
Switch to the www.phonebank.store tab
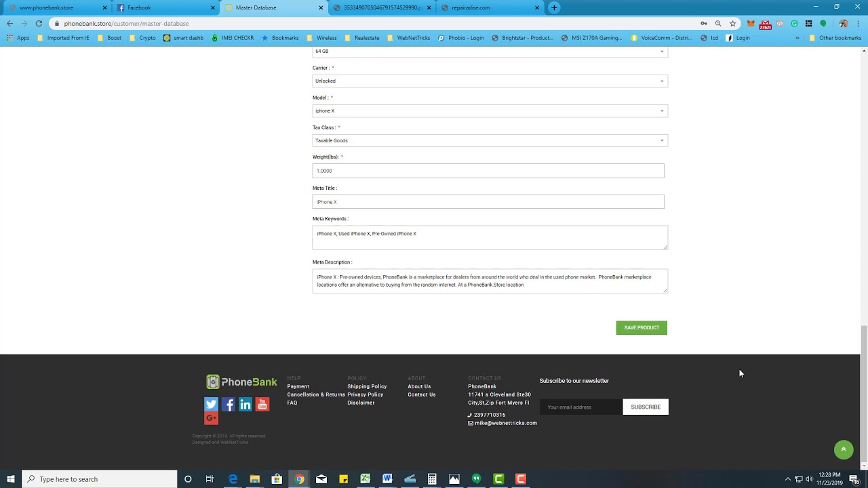click(x=56, y=7)
